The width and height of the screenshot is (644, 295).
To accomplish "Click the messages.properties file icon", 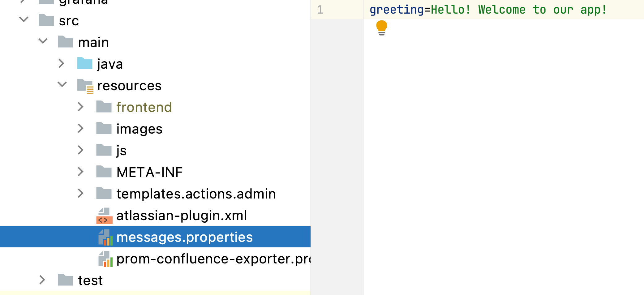I will pyautogui.click(x=105, y=237).
